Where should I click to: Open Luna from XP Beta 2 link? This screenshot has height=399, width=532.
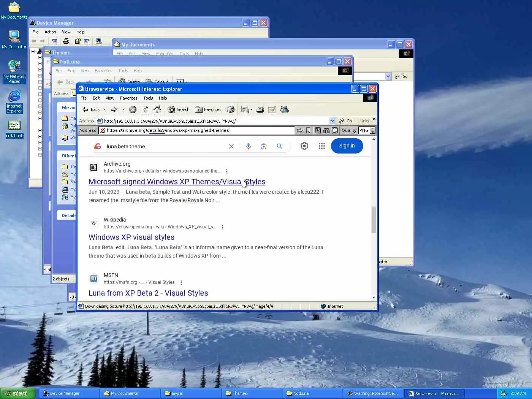(148, 293)
